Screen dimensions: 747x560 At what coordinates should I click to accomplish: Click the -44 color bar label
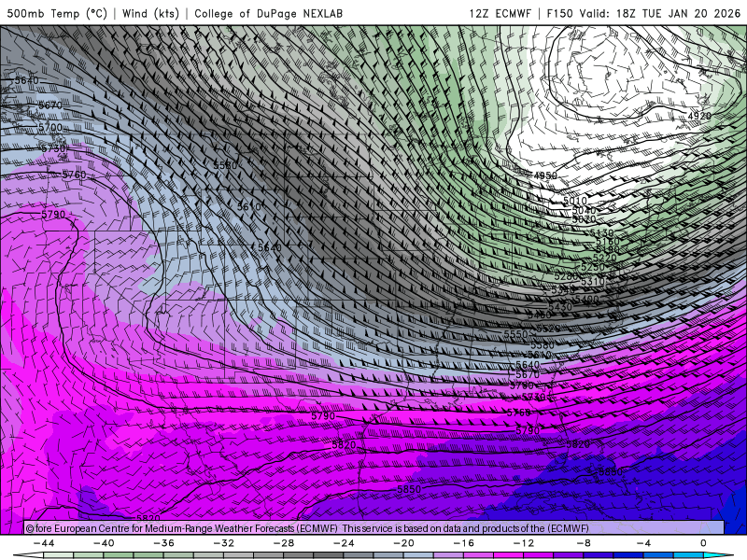coord(44,543)
